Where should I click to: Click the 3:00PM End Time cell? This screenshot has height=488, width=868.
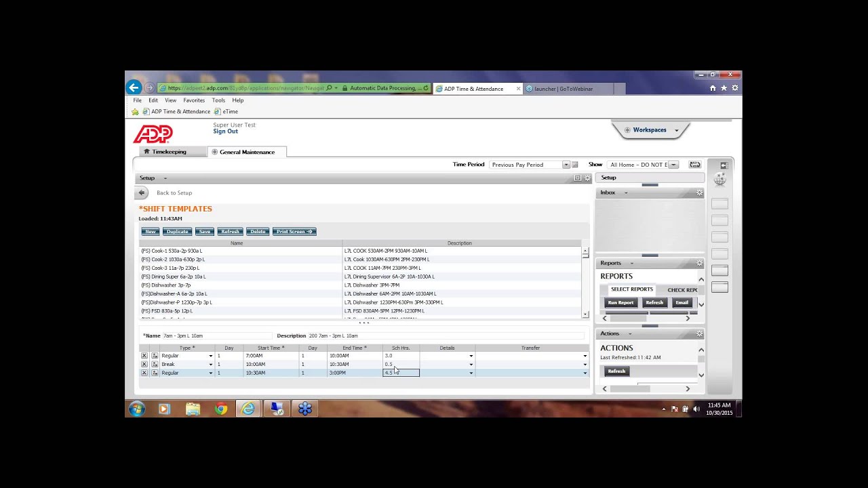click(x=355, y=373)
